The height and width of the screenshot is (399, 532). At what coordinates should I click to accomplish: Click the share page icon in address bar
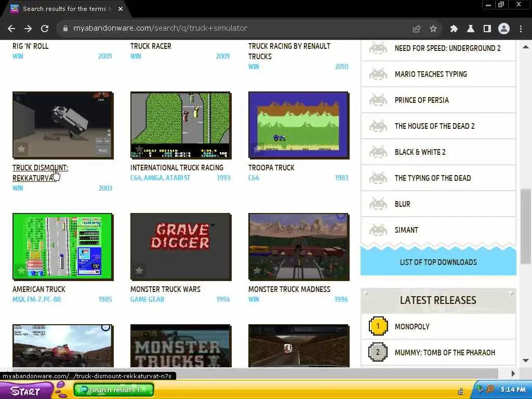pos(416,29)
